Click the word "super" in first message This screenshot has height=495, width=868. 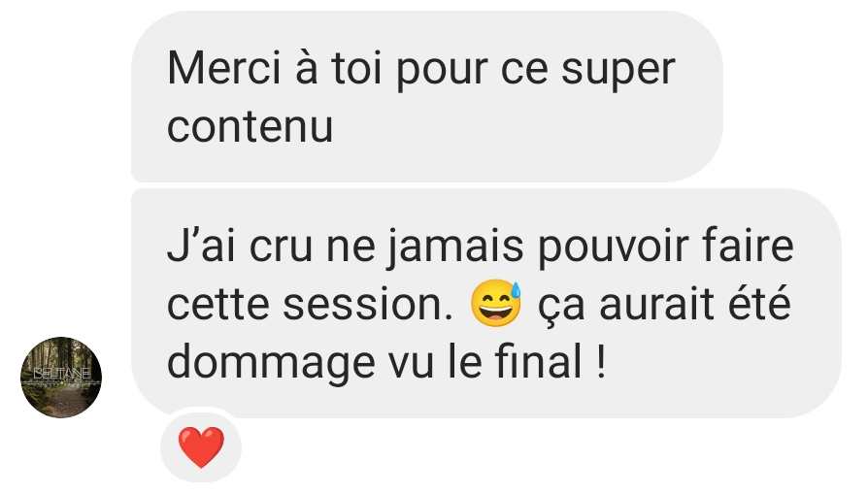tap(618, 72)
